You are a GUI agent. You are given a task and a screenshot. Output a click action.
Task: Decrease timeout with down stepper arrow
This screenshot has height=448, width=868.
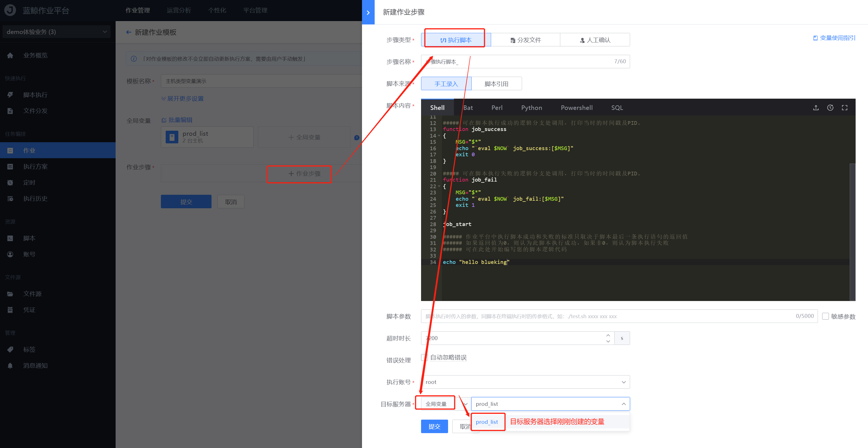click(x=608, y=341)
